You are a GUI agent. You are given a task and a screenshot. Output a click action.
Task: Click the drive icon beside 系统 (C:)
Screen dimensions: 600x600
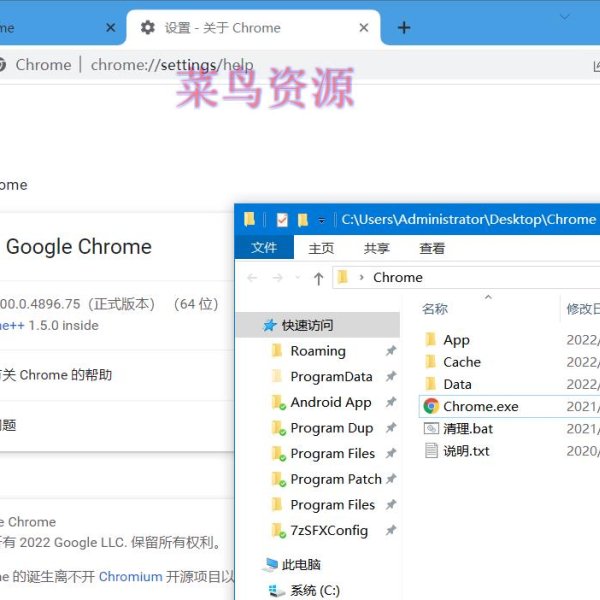[277, 590]
